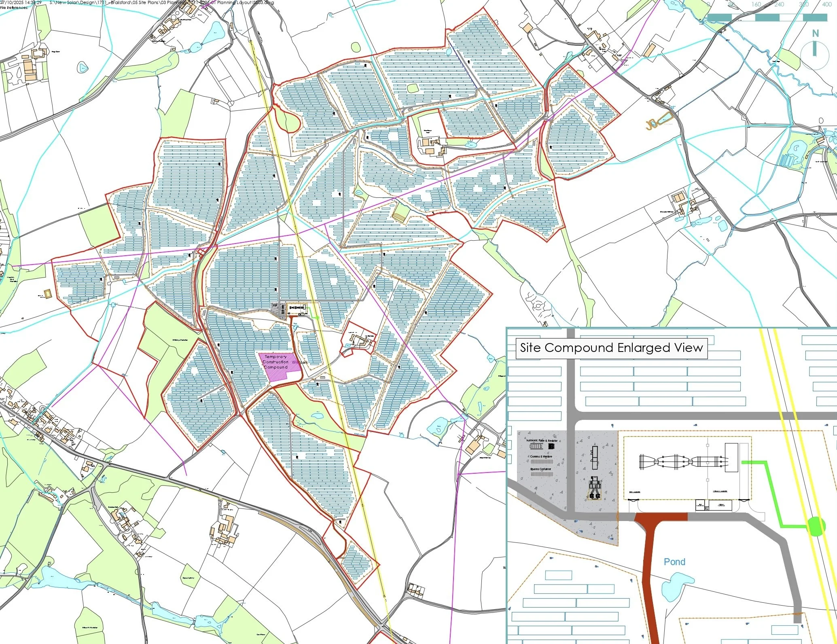The width and height of the screenshot is (837, 644).
Task: Click the Temporary Construction Compound text
Action: pos(276,362)
